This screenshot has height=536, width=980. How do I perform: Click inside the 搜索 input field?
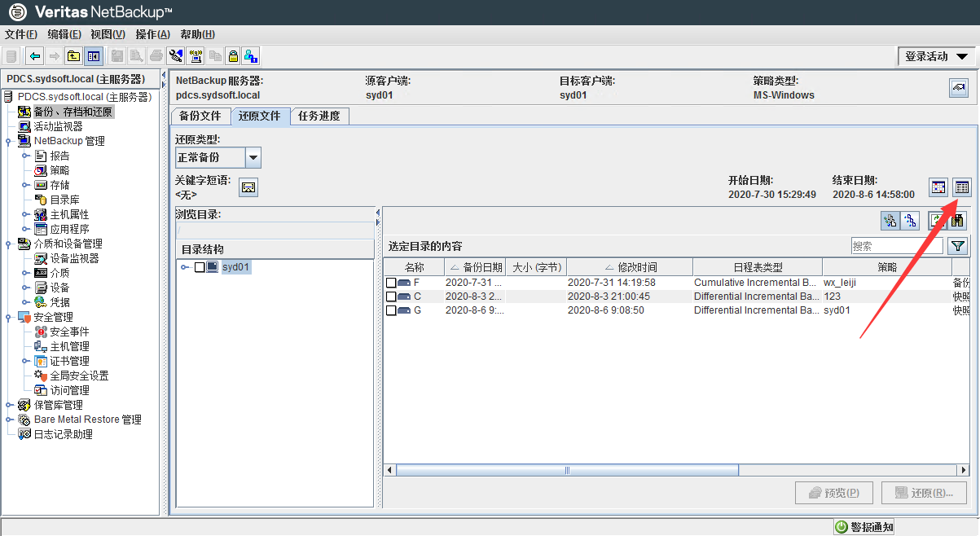tap(896, 244)
